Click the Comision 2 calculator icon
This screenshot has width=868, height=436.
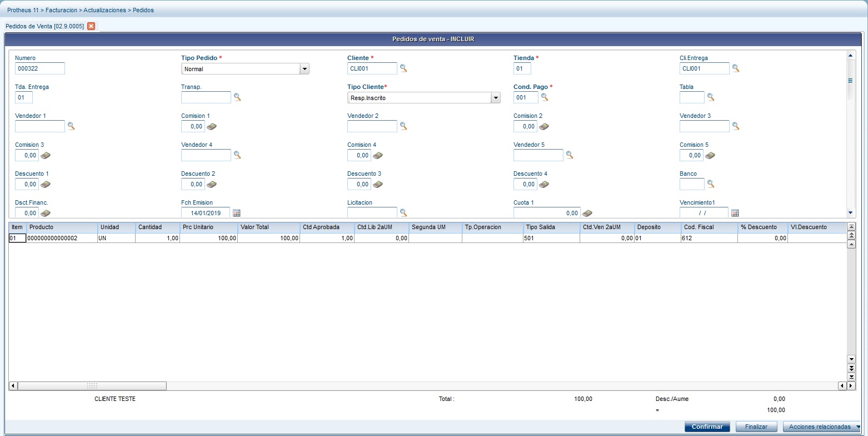click(x=544, y=126)
